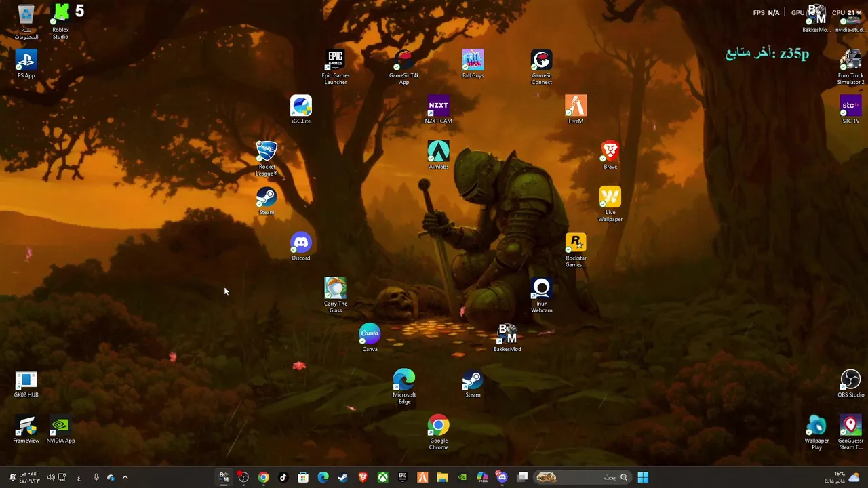Viewport: 868px width, 488px height.
Task: Select the Steam icon below Rocket League
Action: [267, 201]
